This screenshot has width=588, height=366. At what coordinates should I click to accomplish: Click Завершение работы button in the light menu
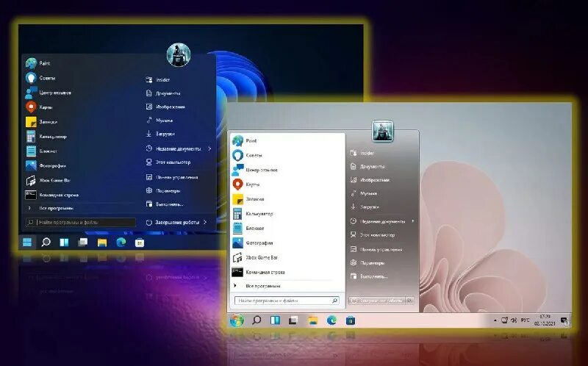click(x=377, y=301)
